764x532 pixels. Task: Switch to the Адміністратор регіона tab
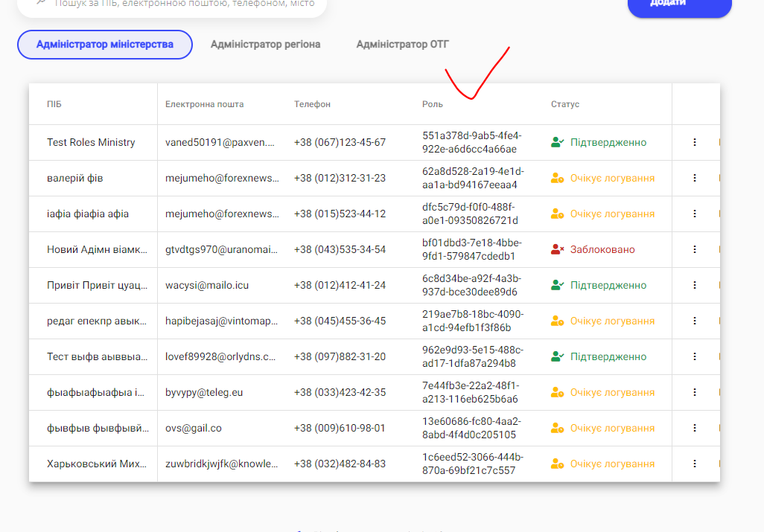(x=266, y=44)
